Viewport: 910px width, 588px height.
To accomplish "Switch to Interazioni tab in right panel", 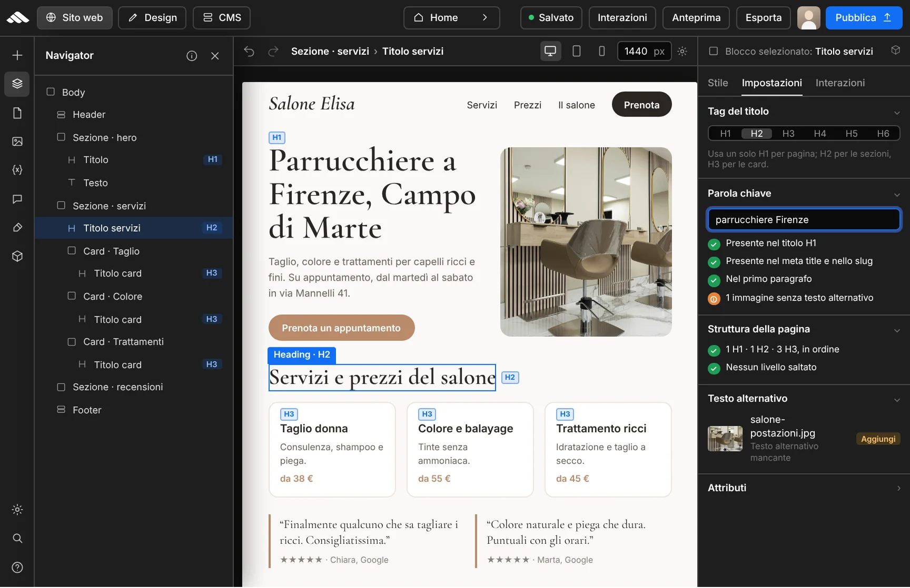I will tap(840, 83).
